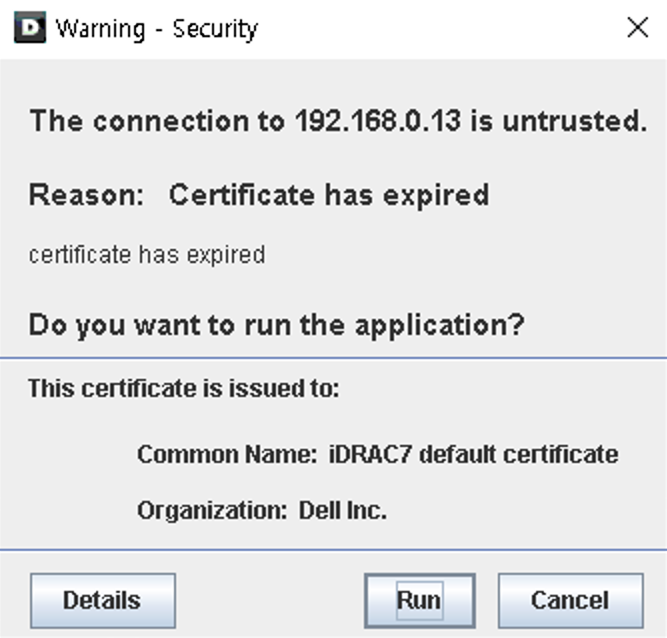Click the Dell D icon in title bar

click(30, 28)
